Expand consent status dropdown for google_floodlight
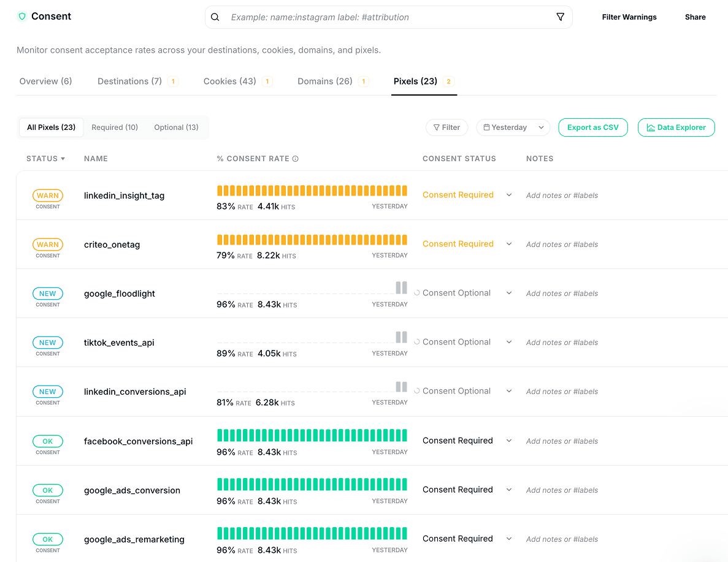 click(x=508, y=293)
